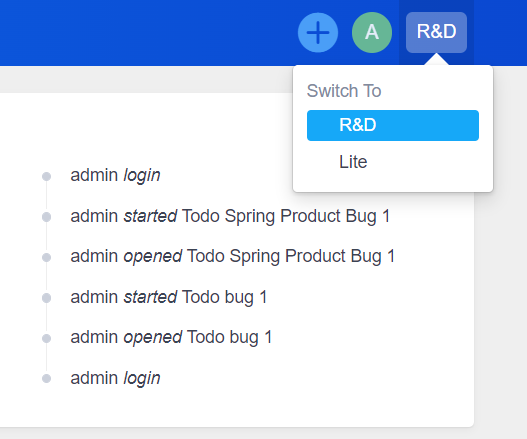The width and height of the screenshot is (527, 439).
Task: Click timeline dot beside opened Spring Product Bug
Action: click(46, 257)
